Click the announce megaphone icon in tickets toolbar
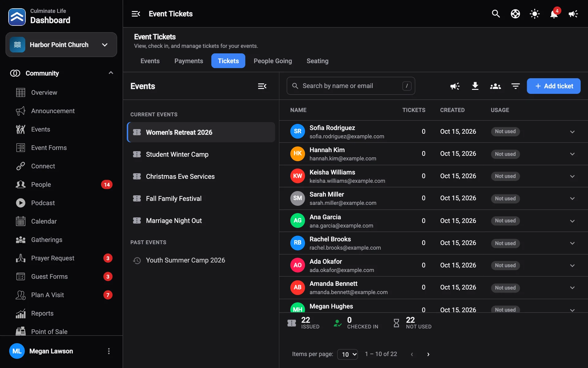 point(455,86)
